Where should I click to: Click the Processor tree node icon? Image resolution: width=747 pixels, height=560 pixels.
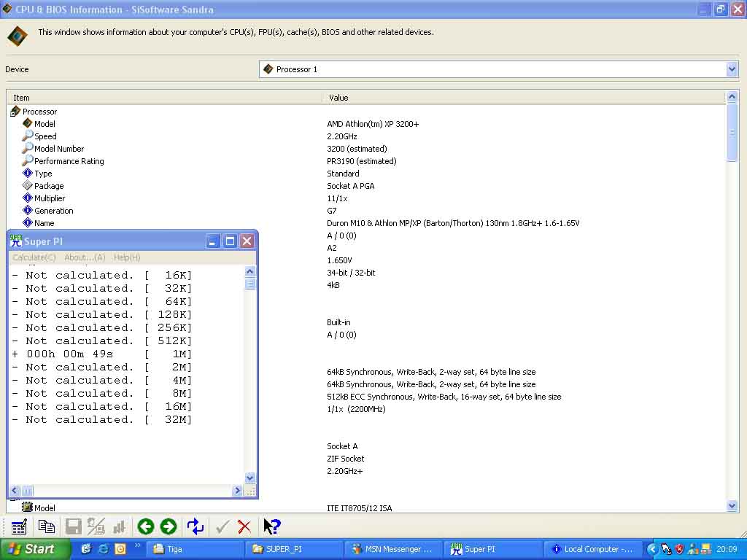[15, 112]
